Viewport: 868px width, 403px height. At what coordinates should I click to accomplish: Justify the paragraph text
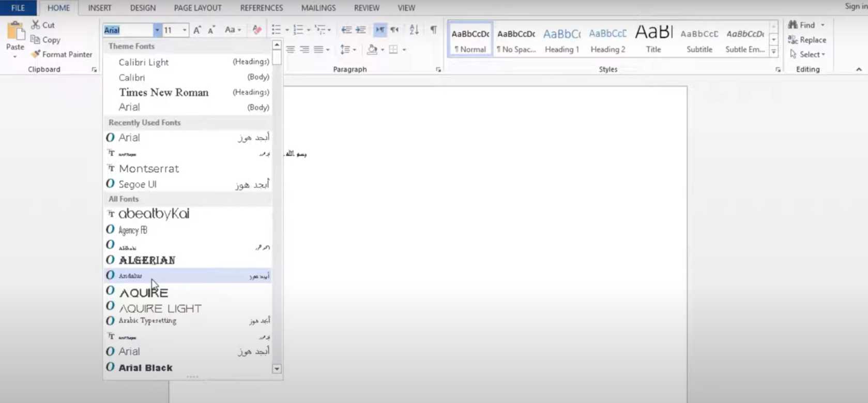tap(318, 50)
